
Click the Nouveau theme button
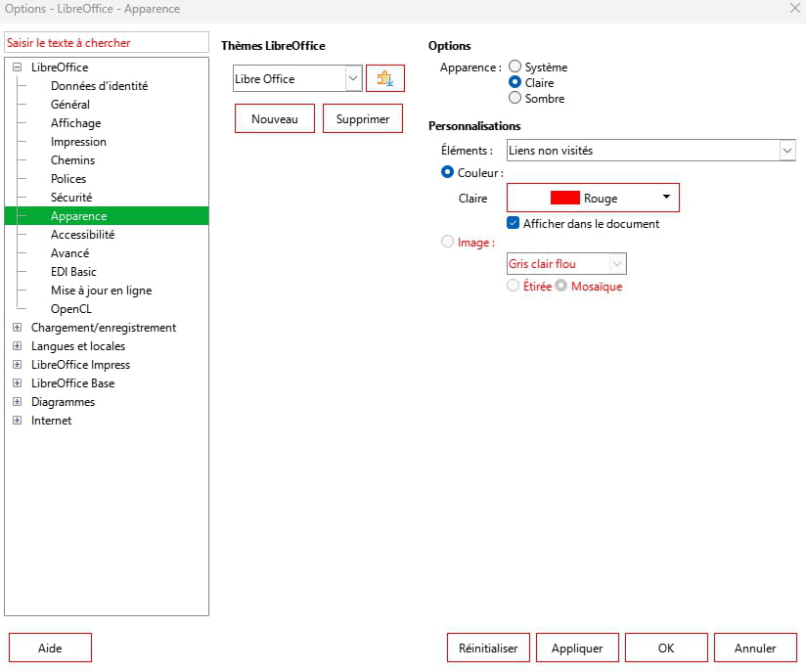[275, 118]
